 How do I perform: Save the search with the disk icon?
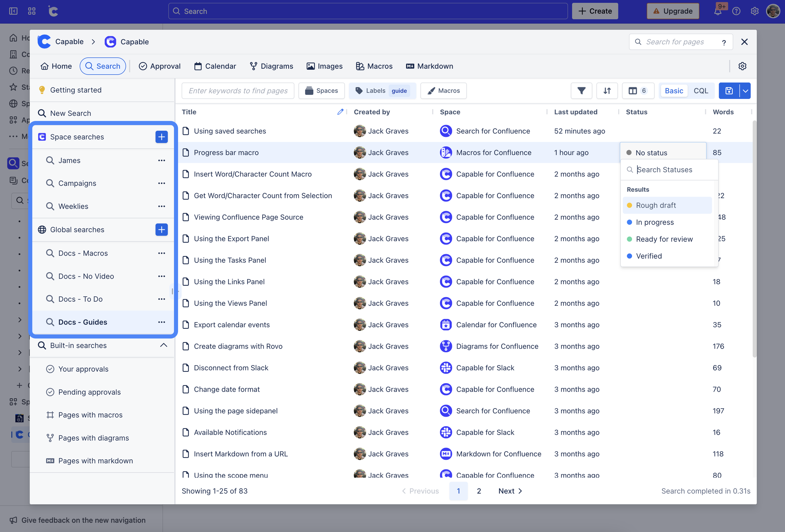[729, 90]
